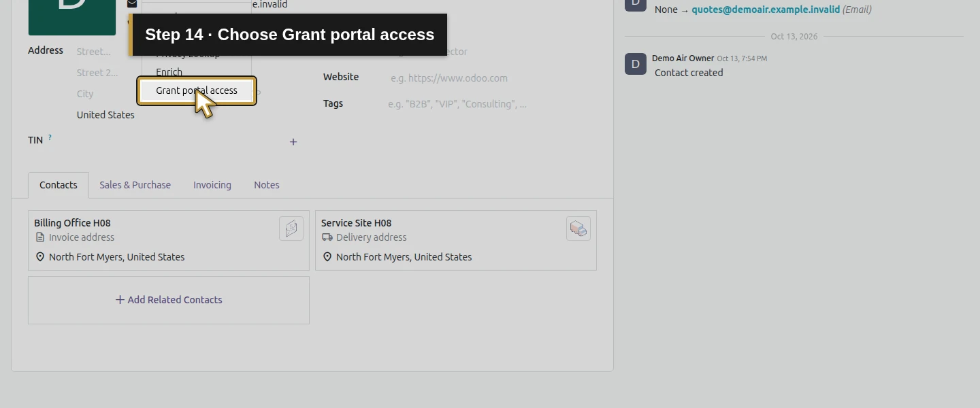Open the Invoicing tab

point(212,185)
